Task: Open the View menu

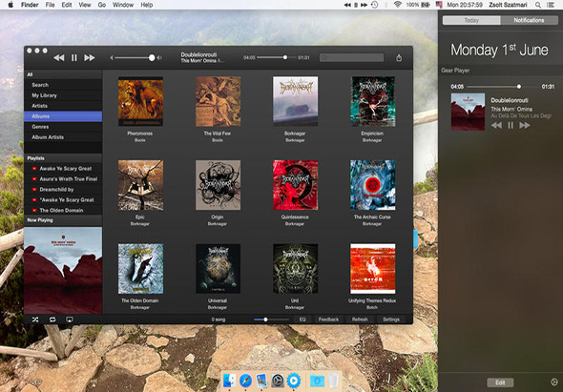Action: (x=85, y=5)
